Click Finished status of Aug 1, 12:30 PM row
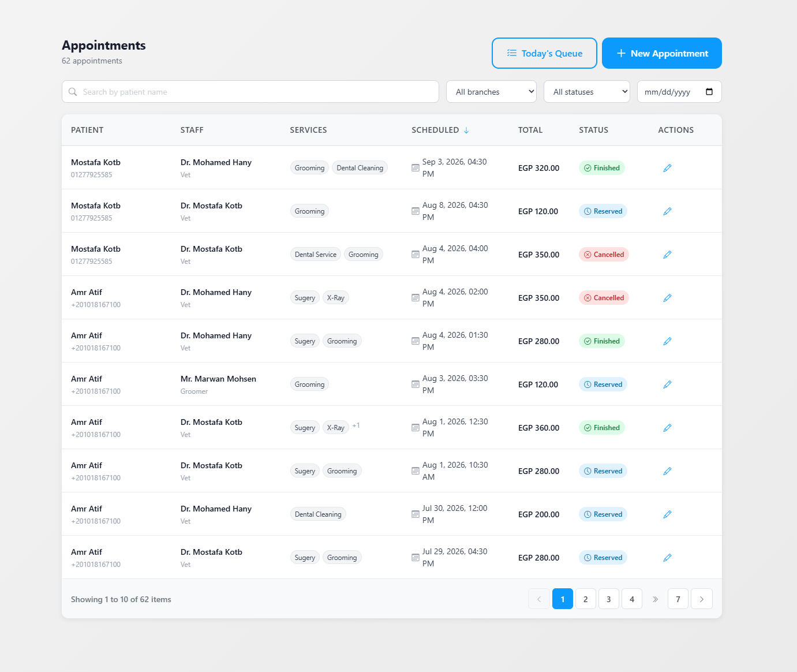797x672 pixels. pos(602,428)
